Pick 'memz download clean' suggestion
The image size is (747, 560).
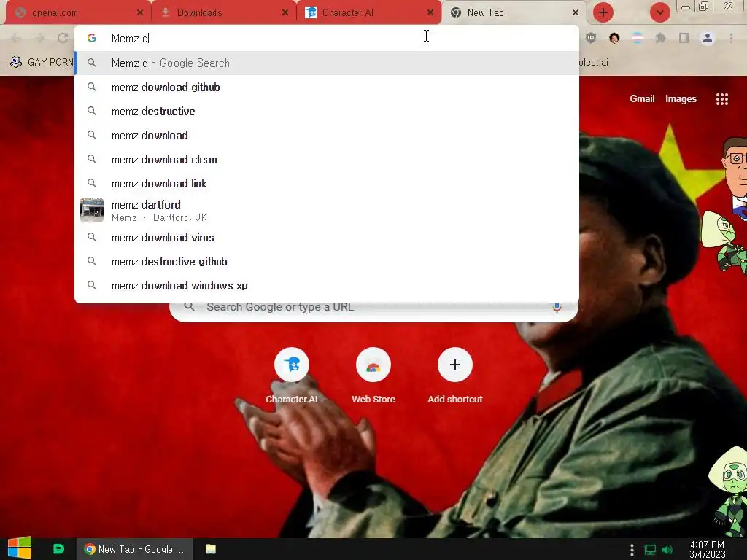(x=327, y=160)
